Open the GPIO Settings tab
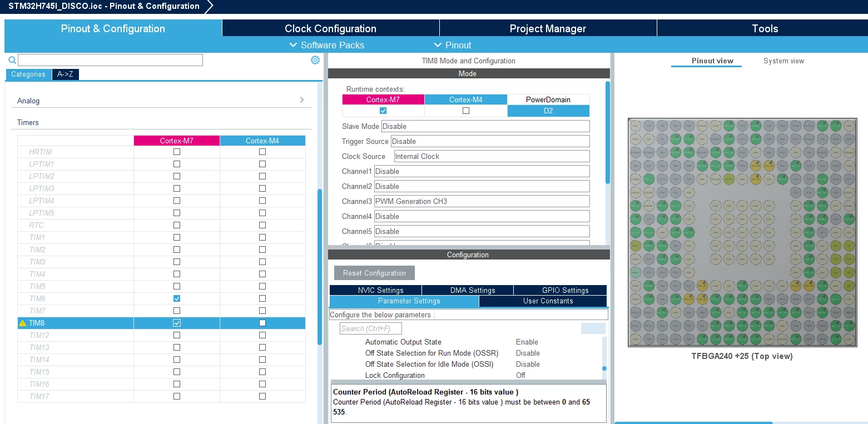Viewport: 868px width, 424px height. 560,290
